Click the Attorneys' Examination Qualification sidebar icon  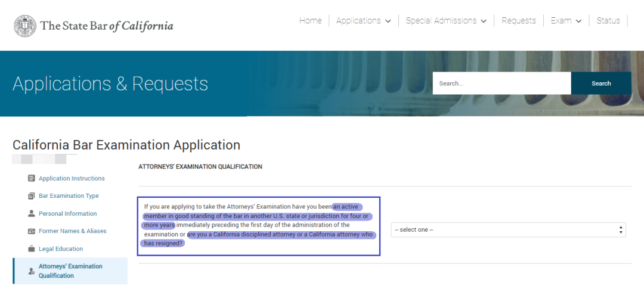(31, 271)
